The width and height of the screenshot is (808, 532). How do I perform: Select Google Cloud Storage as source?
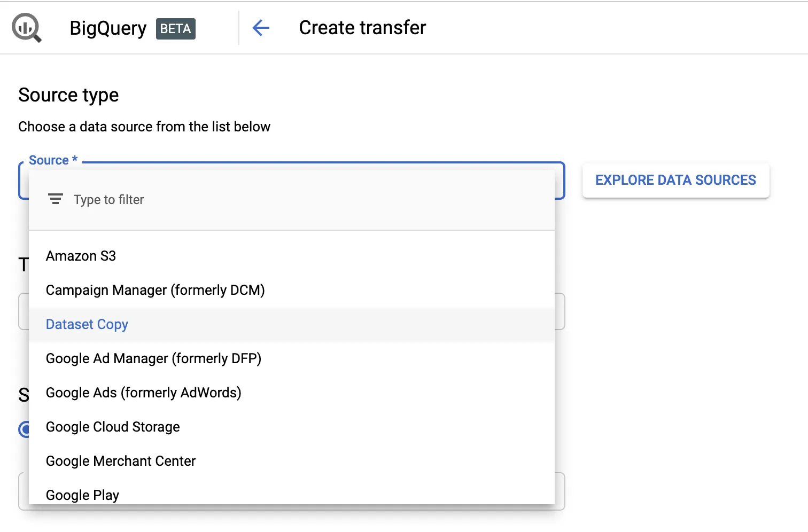point(113,427)
